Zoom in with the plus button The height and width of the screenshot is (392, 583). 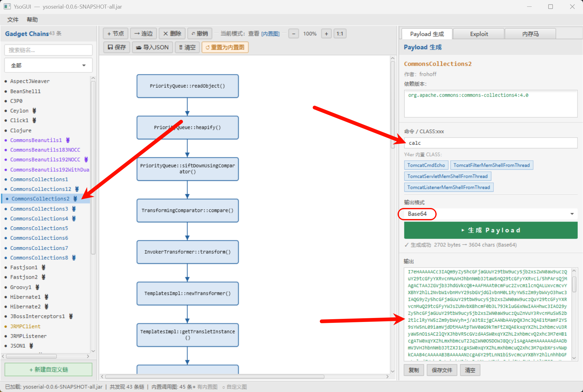coord(326,34)
